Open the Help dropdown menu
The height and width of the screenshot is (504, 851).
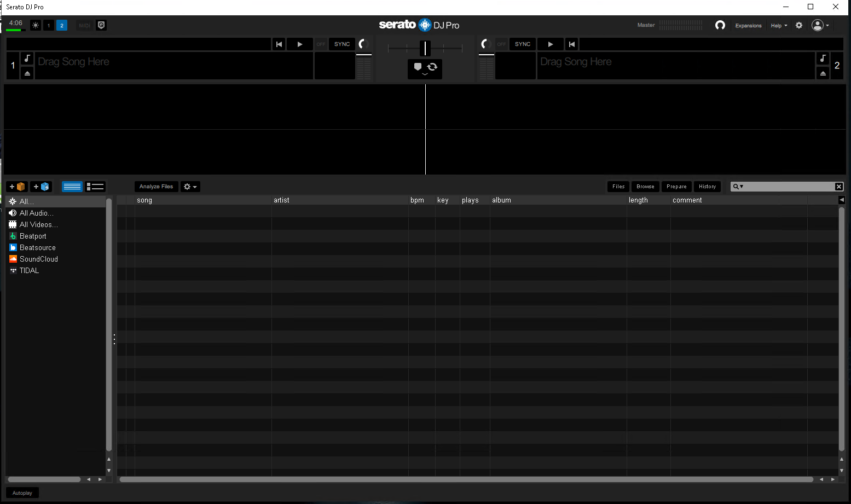point(779,26)
